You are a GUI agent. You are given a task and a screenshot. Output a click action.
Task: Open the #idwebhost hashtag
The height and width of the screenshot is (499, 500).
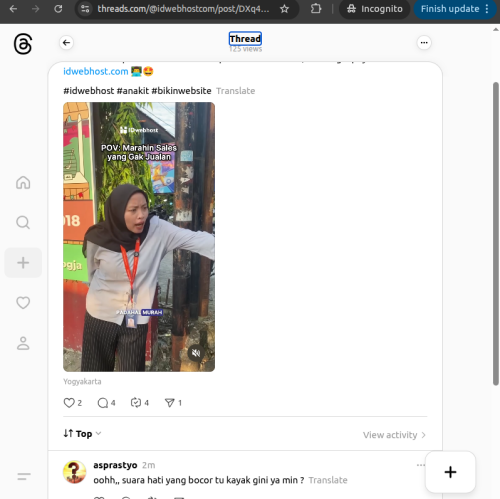89,91
